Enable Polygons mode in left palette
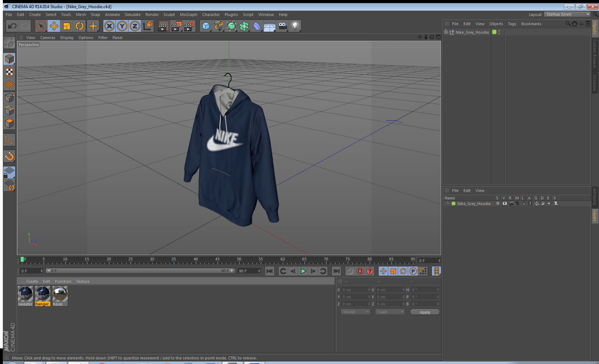The height and width of the screenshot is (364, 599). (x=9, y=123)
